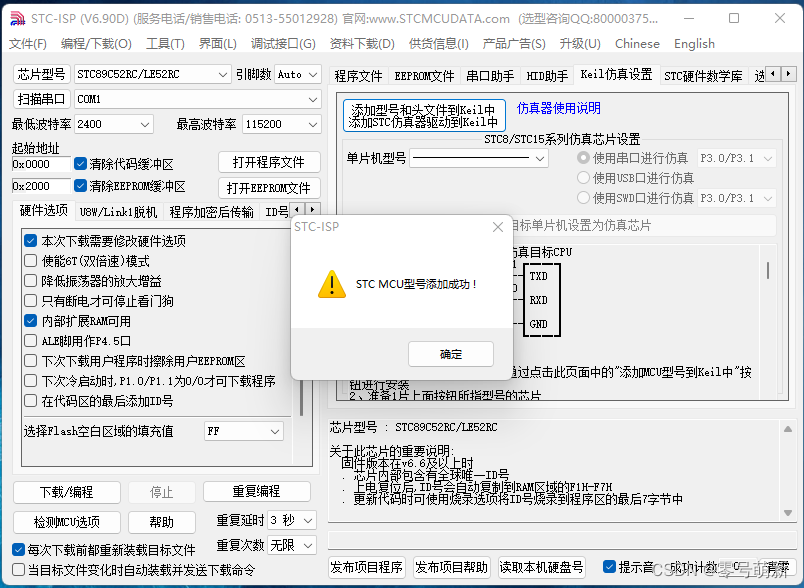Click 确定 to confirm the dialog
The width and height of the screenshot is (804, 588).
[x=451, y=354]
